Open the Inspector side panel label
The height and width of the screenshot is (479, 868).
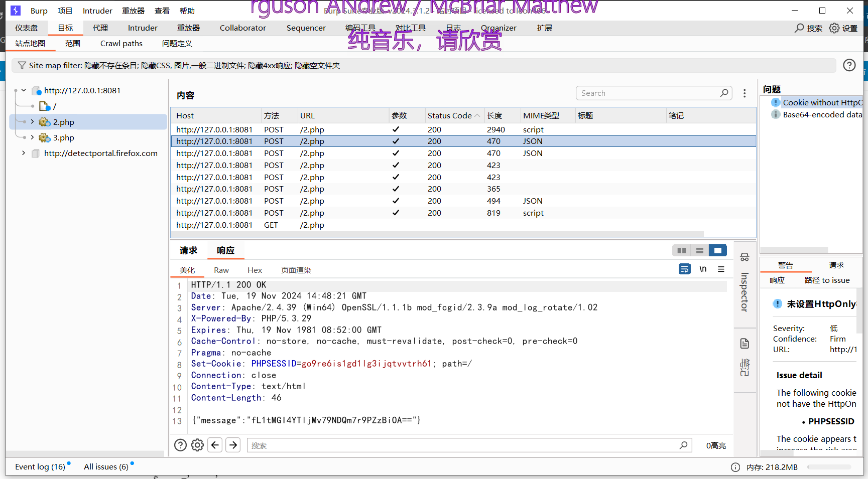[x=745, y=292]
